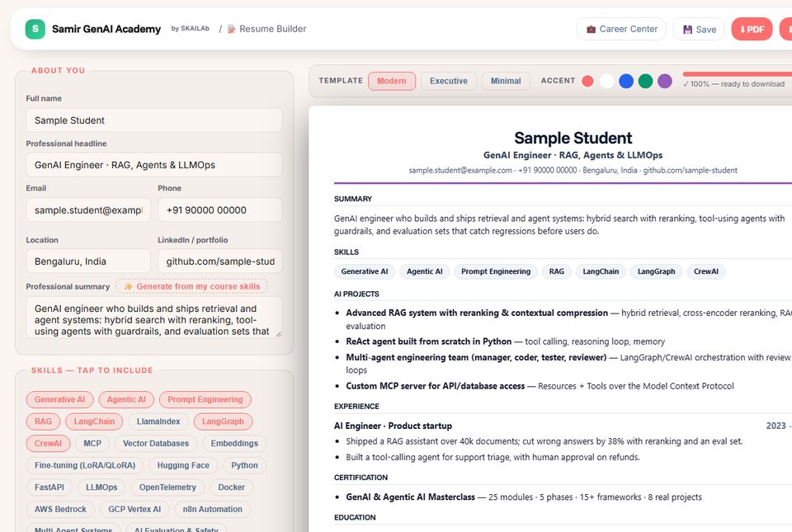Focus the LinkedIn / portfolio field
792x532 pixels.
pyautogui.click(x=219, y=261)
